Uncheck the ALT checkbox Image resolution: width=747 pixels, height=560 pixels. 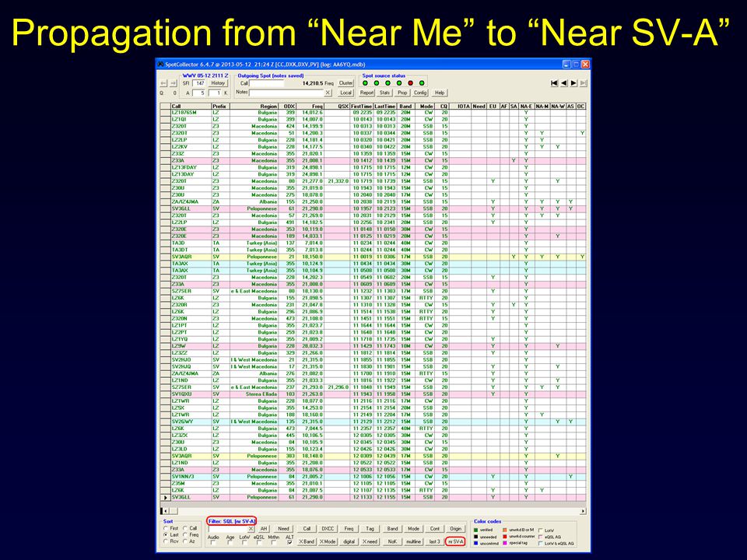click(289, 542)
